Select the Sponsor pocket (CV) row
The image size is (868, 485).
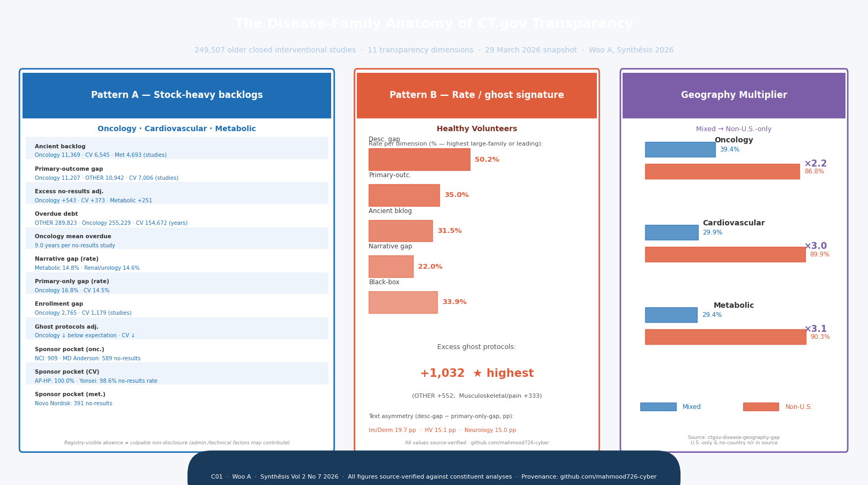tap(177, 374)
